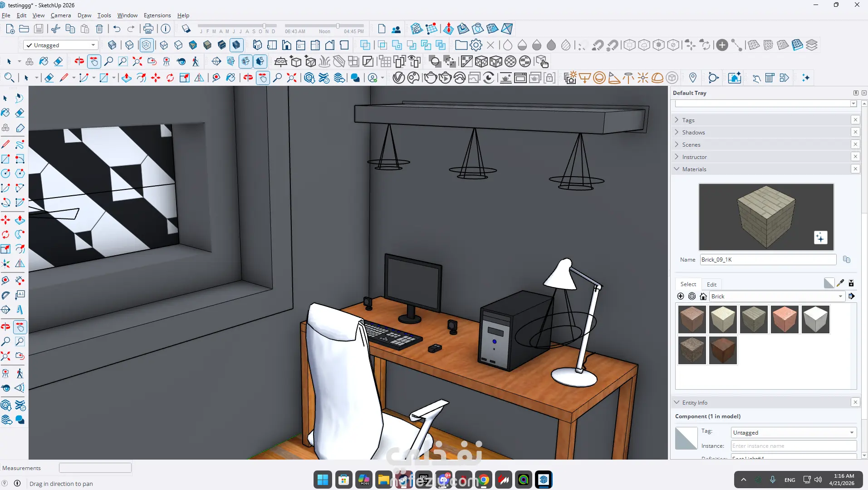
Task: Open the Camera menu
Action: click(61, 15)
